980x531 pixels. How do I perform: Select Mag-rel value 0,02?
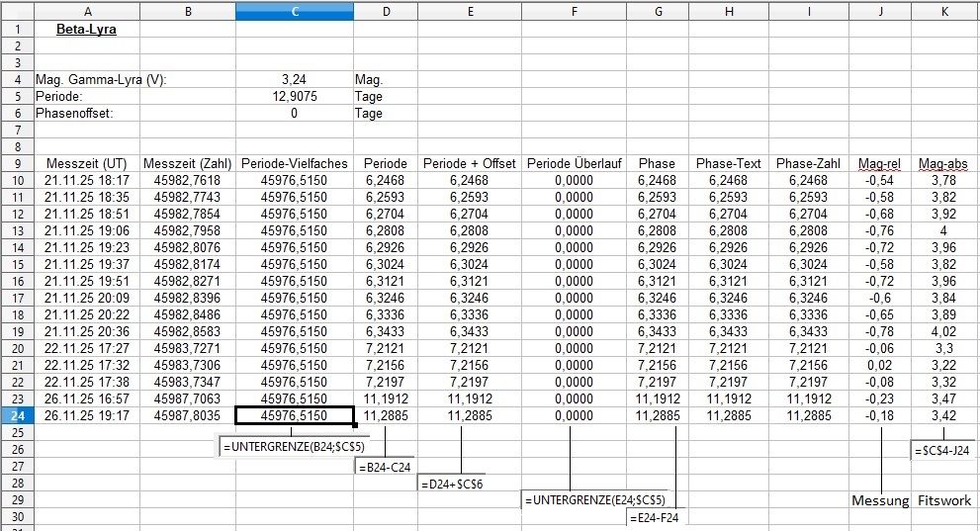coord(879,365)
